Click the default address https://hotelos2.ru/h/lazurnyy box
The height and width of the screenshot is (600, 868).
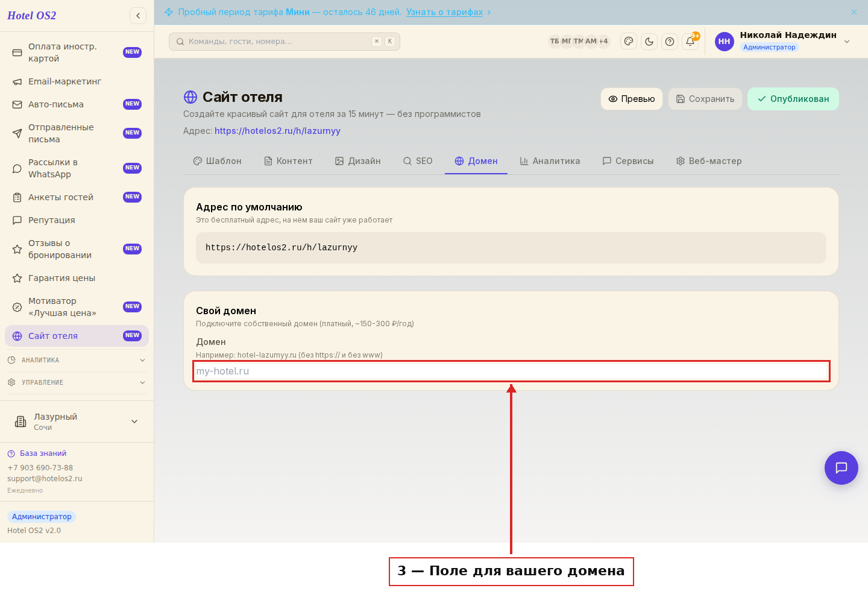511,248
